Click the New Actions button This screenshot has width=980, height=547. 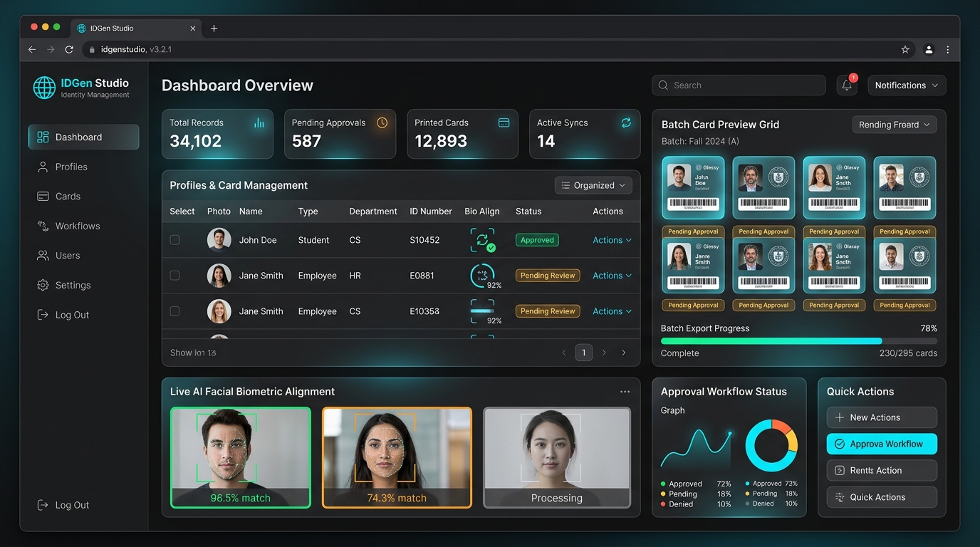click(x=882, y=417)
